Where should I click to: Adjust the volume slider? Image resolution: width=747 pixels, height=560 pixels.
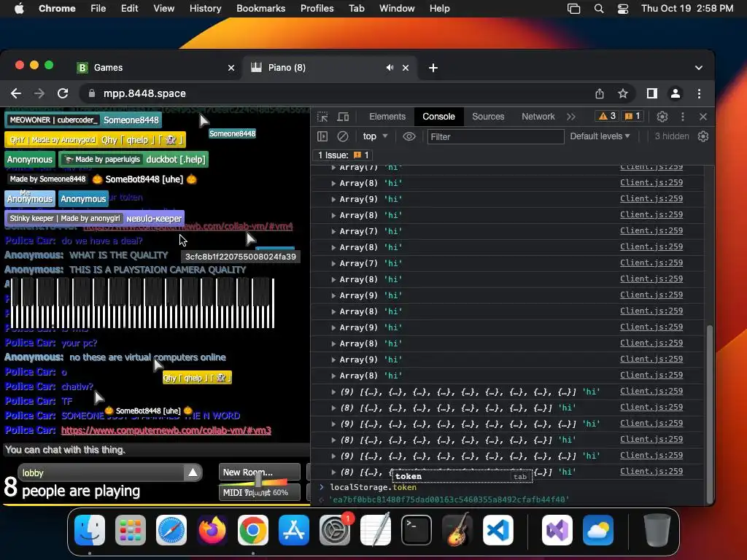coord(259,480)
